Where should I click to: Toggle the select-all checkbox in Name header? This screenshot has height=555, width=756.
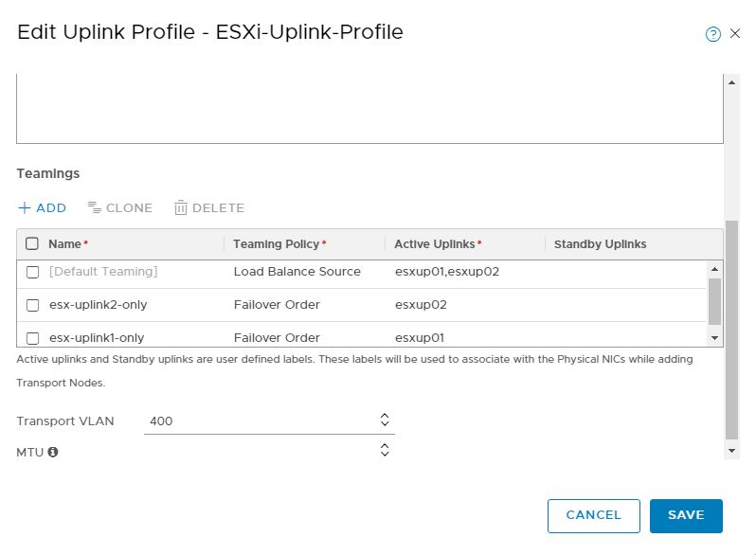[x=32, y=244]
